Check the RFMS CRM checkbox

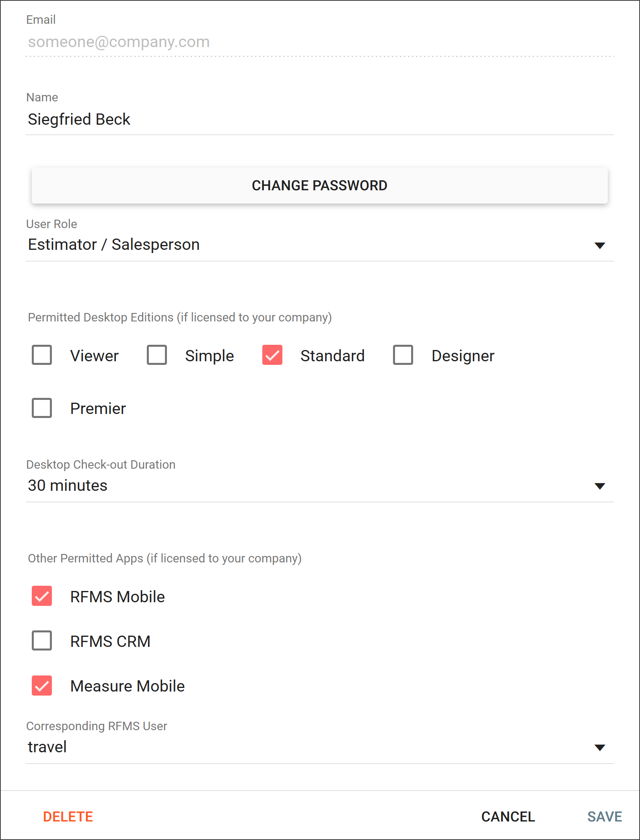[42, 640]
